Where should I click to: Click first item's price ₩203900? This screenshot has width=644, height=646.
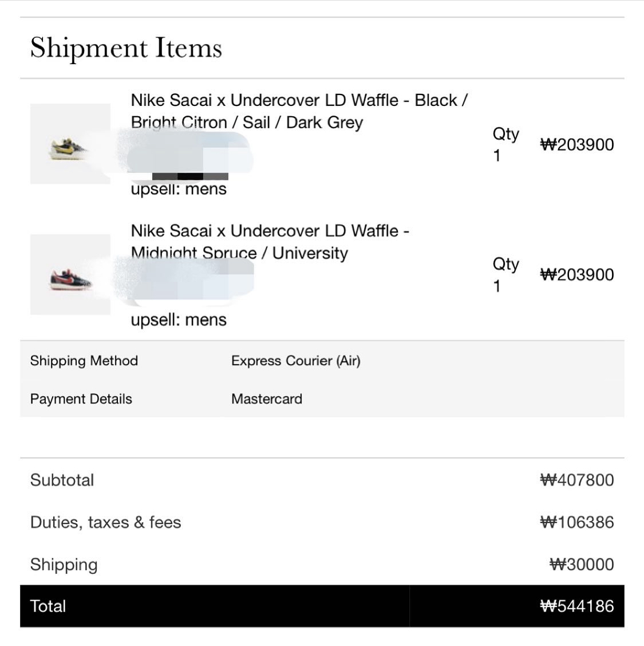click(576, 144)
